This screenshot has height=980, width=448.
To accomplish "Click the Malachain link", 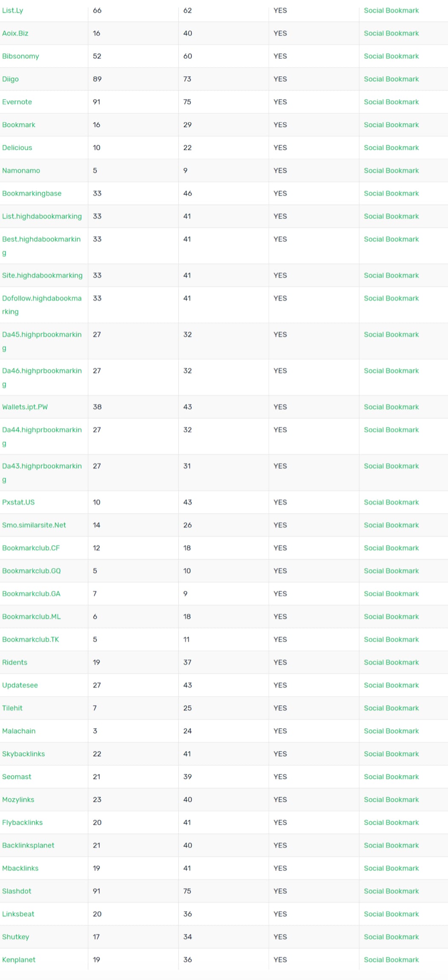I will (19, 731).
